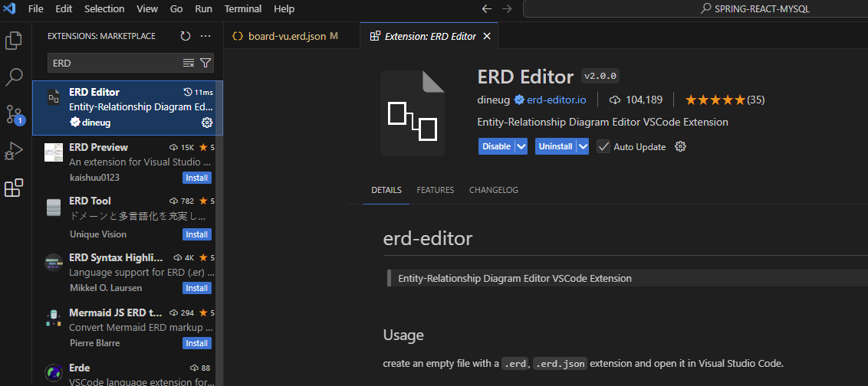Screen dimensions: 868x386
Task: Open the Search view in activity bar
Action: (x=14, y=77)
